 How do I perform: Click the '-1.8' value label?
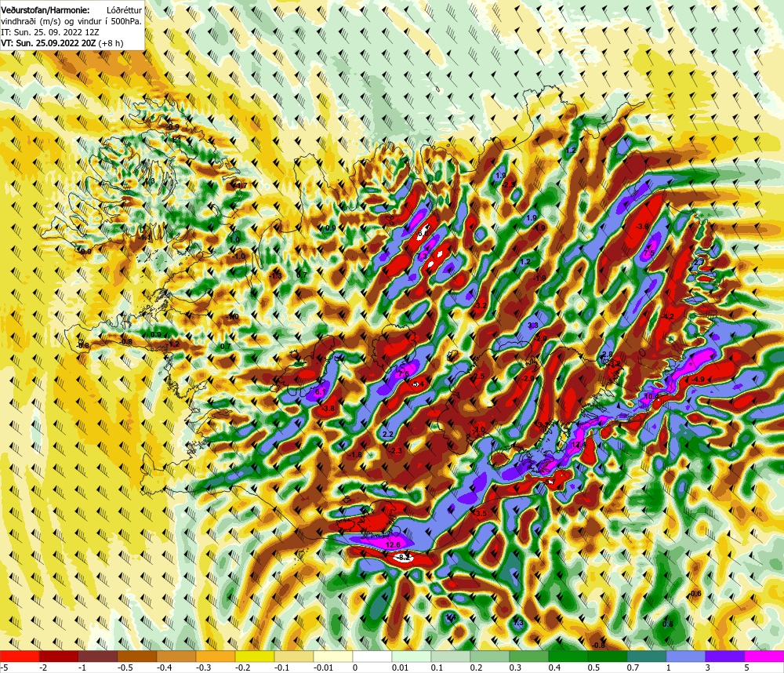[x=355, y=454]
